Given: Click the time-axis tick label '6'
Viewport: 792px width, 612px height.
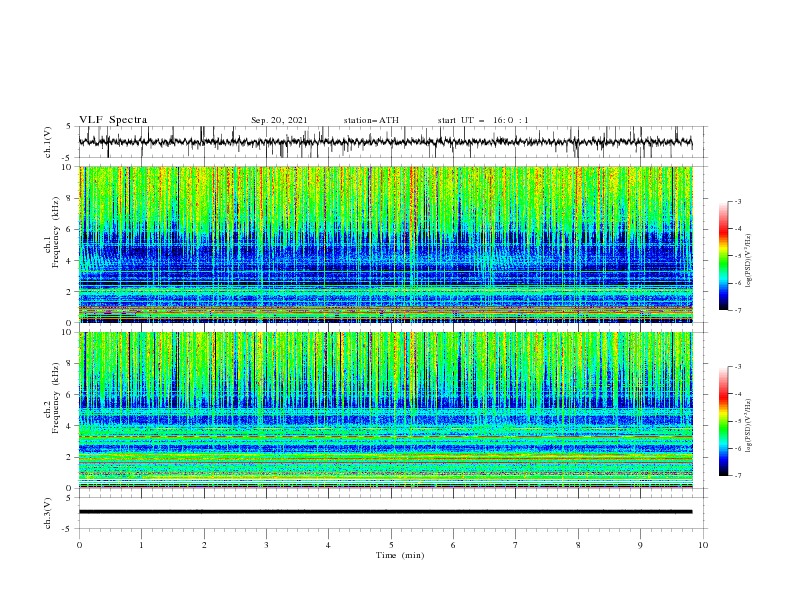Looking at the screenshot, I should (x=454, y=545).
